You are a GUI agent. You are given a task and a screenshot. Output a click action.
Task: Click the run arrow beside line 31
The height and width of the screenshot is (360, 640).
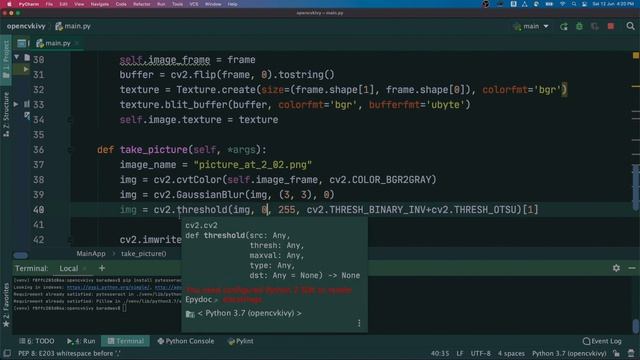click(x=26, y=69)
